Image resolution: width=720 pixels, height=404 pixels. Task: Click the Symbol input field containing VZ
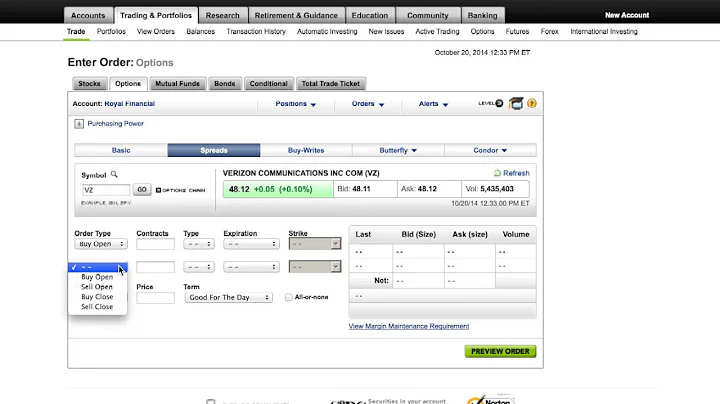tap(106, 190)
